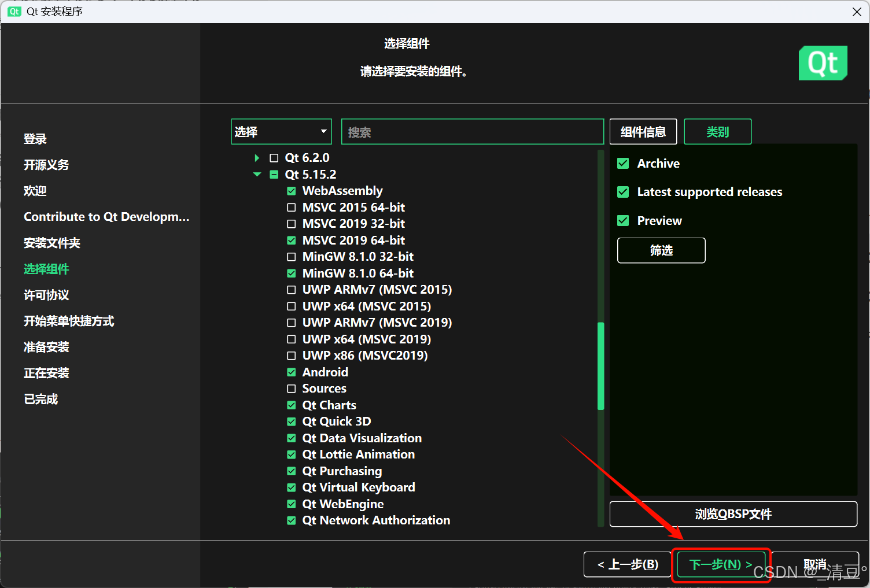Go back with 上一步(B) button
The image size is (870, 588).
627,564
